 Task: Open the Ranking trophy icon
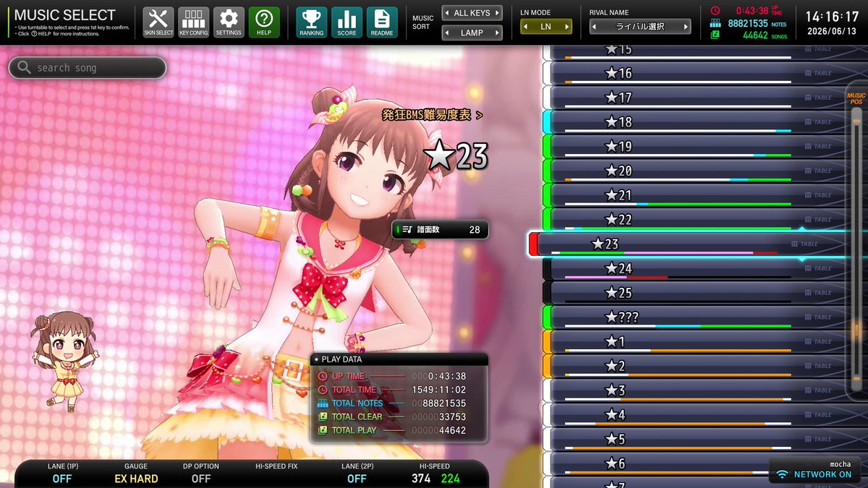[312, 22]
